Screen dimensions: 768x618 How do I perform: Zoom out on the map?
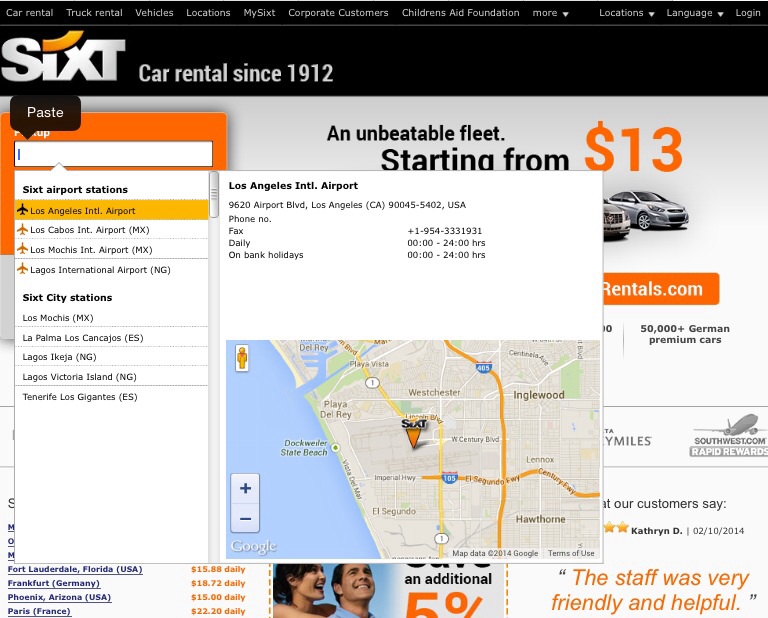coord(245,518)
